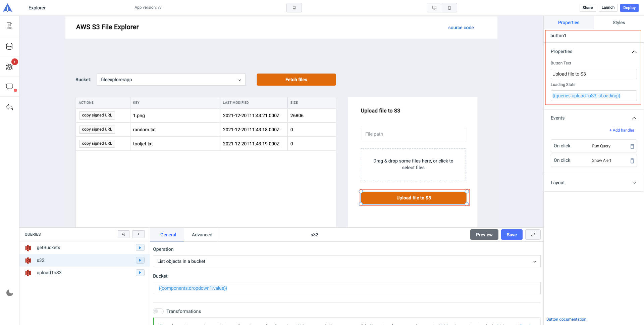644x325 pixels.
Task: Open the debugger bug icon in sidebar
Action: 9,66
